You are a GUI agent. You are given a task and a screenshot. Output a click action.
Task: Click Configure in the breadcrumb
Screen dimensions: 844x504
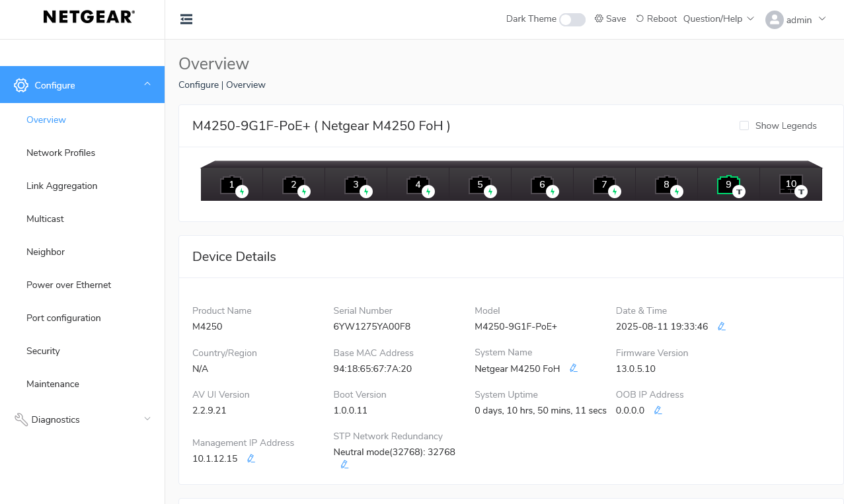[x=198, y=85]
